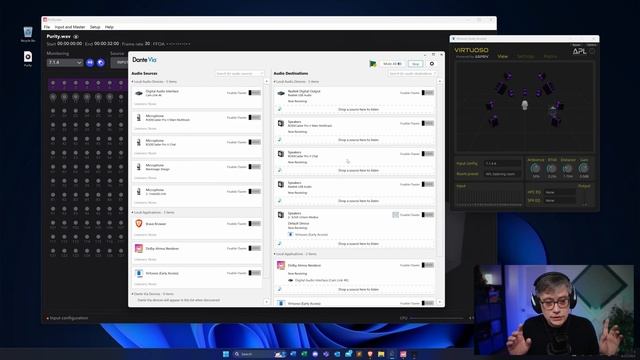
Task: Open the HPL EQ dropdown in Virtuoso
Action: click(560, 192)
